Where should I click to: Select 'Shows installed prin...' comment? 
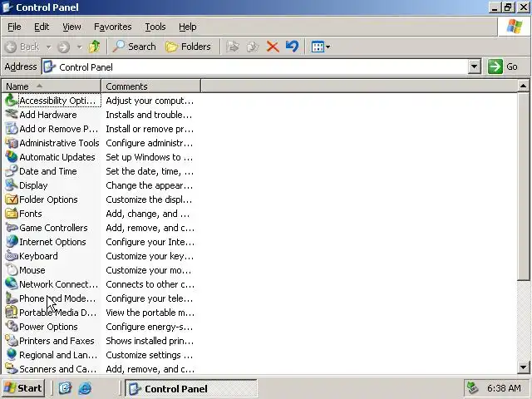point(150,341)
